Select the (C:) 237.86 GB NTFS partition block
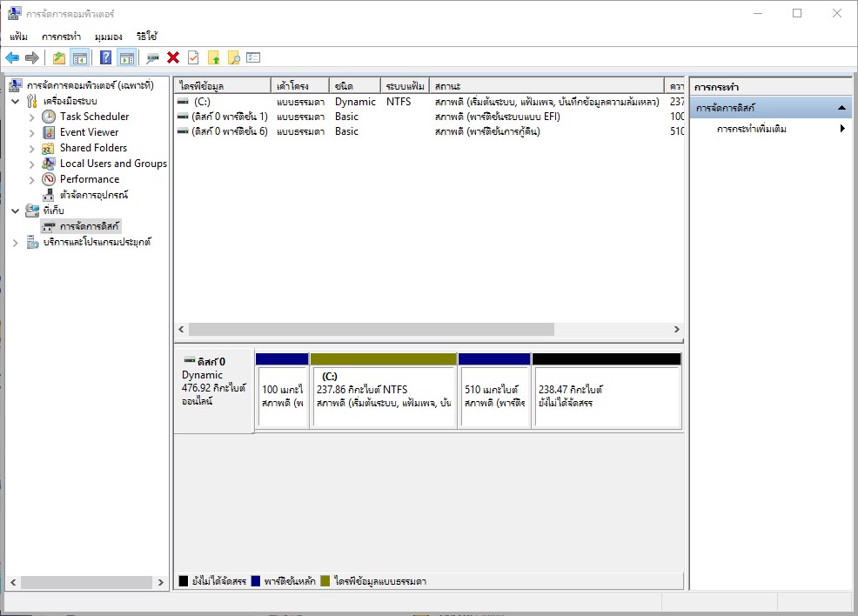This screenshot has height=616, width=858. tap(383, 390)
